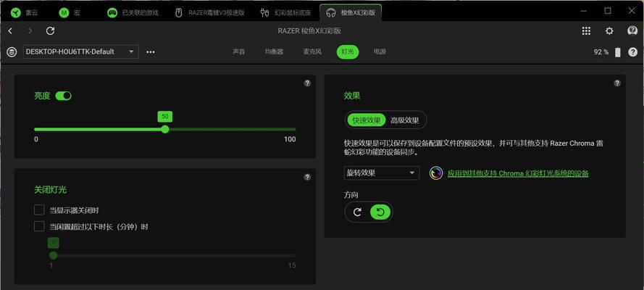Click the Chroma rainbow ring icon
The width and height of the screenshot is (644, 290).
point(436,173)
